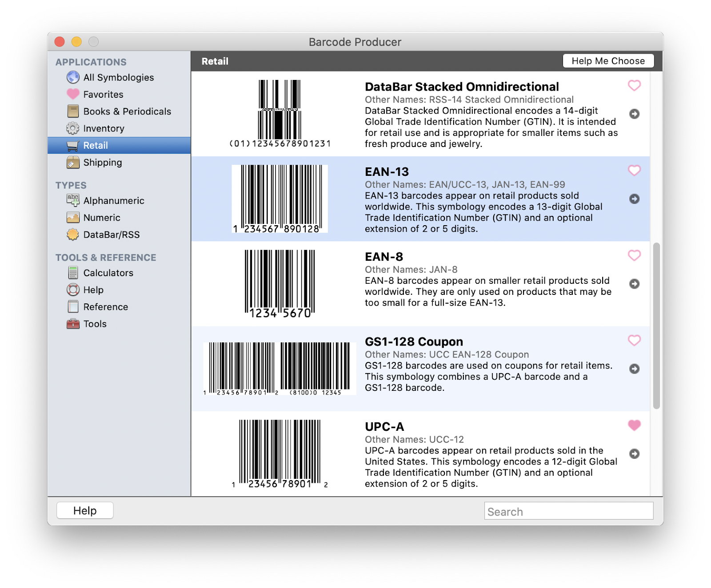Click the Inventory gear icon
Viewport: 711px width, 588px height.
coord(73,128)
